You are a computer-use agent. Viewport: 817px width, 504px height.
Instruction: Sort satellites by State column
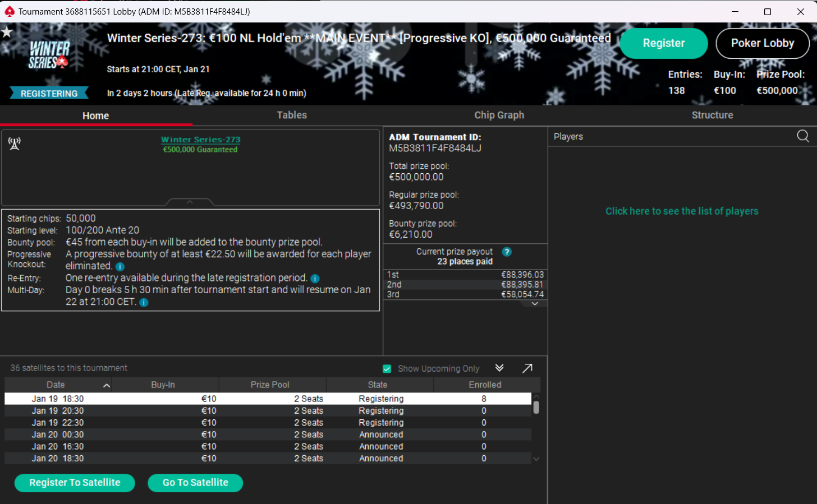pyautogui.click(x=380, y=385)
